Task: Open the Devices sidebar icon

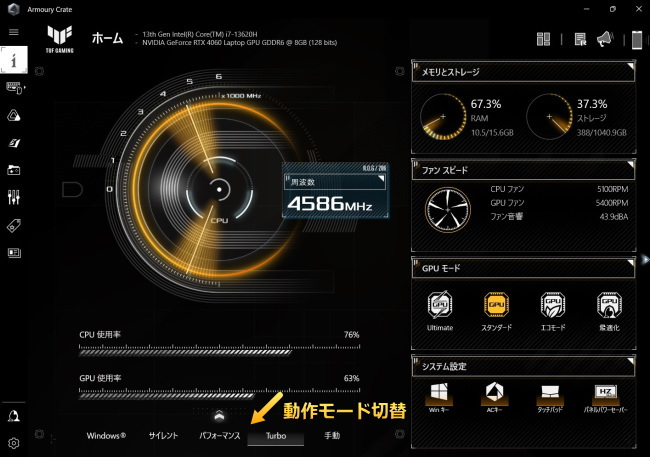Action: point(15,88)
